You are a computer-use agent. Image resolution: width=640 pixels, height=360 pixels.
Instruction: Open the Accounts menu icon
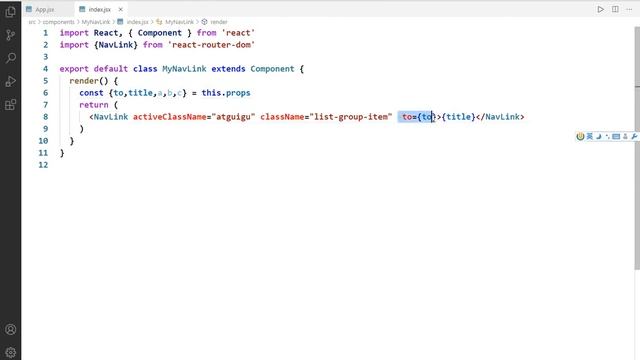pyautogui.click(x=11, y=329)
